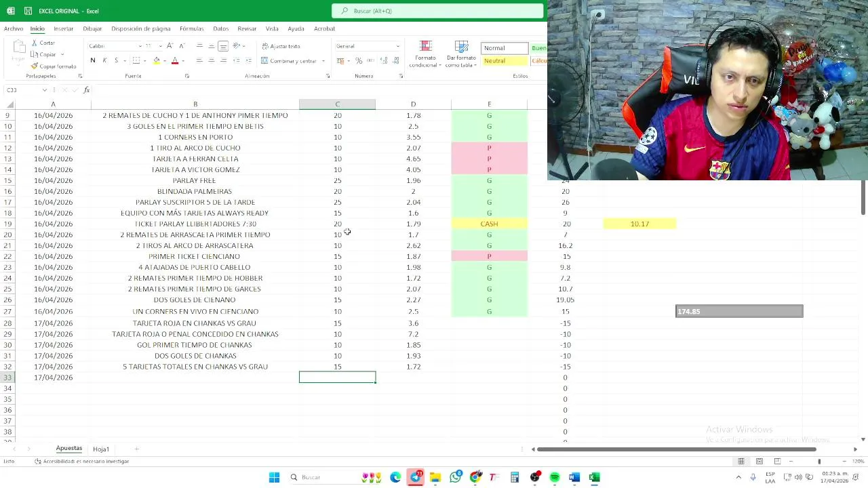Open Dar formato como tabla menu

pos(461,54)
